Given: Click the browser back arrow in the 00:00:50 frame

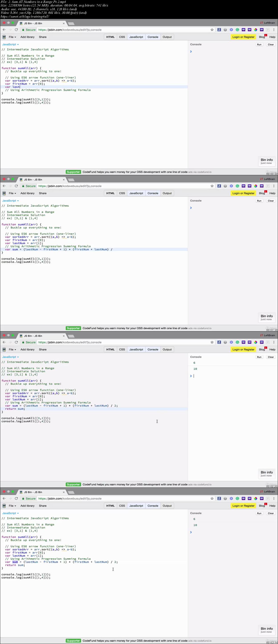Looking at the screenshot, I should (x=4, y=30).
